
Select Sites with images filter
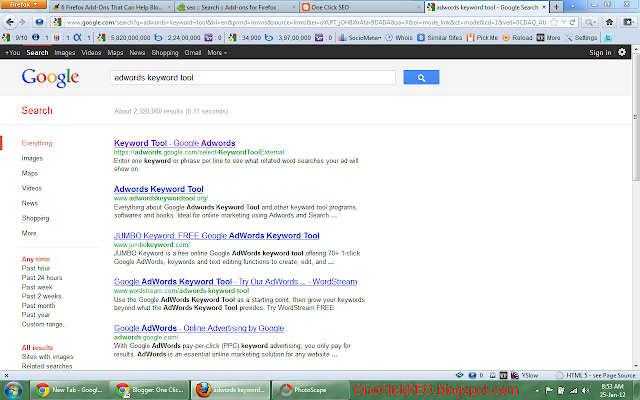coord(47,357)
